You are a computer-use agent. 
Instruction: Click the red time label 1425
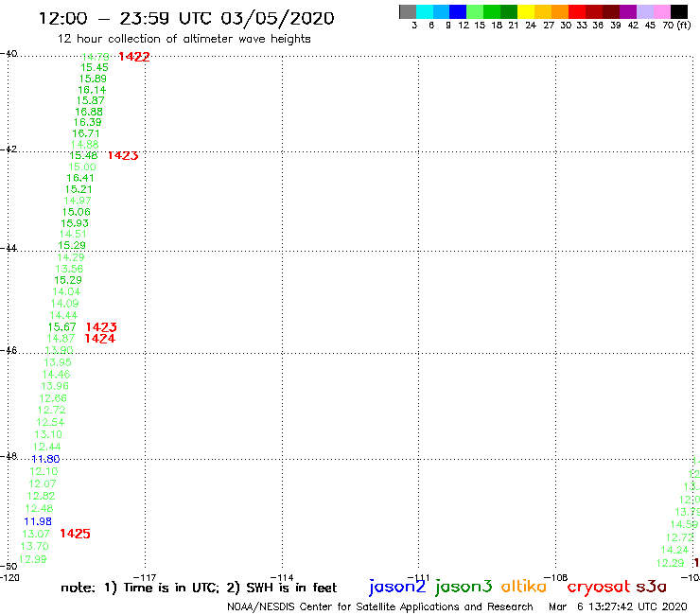click(x=75, y=534)
